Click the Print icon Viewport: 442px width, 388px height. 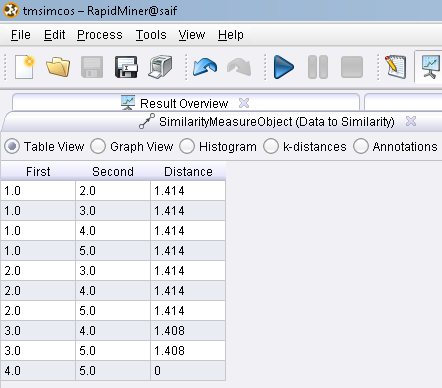pos(160,67)
